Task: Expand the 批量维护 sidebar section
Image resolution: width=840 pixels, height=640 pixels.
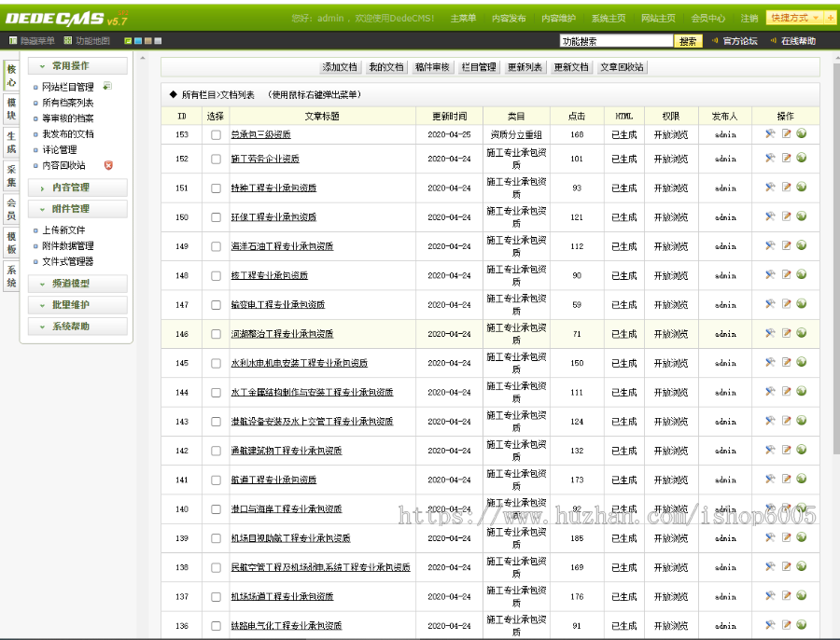Action: (x=77, y=305)
